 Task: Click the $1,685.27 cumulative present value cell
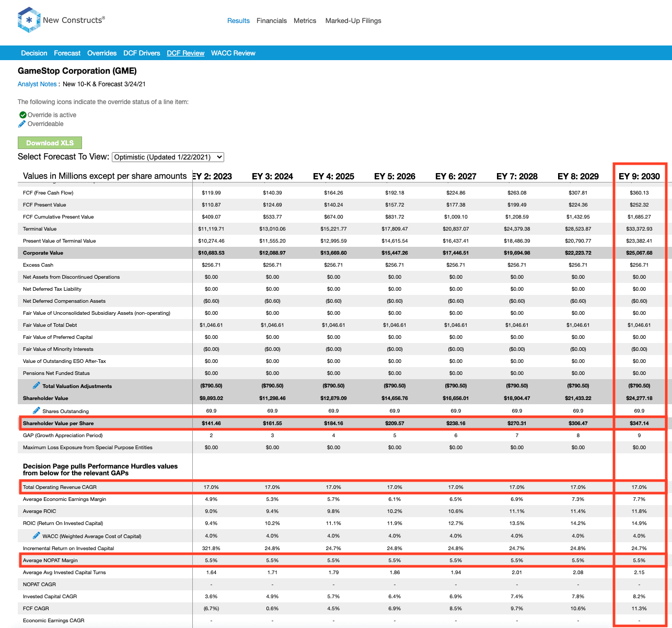point(639,217)
